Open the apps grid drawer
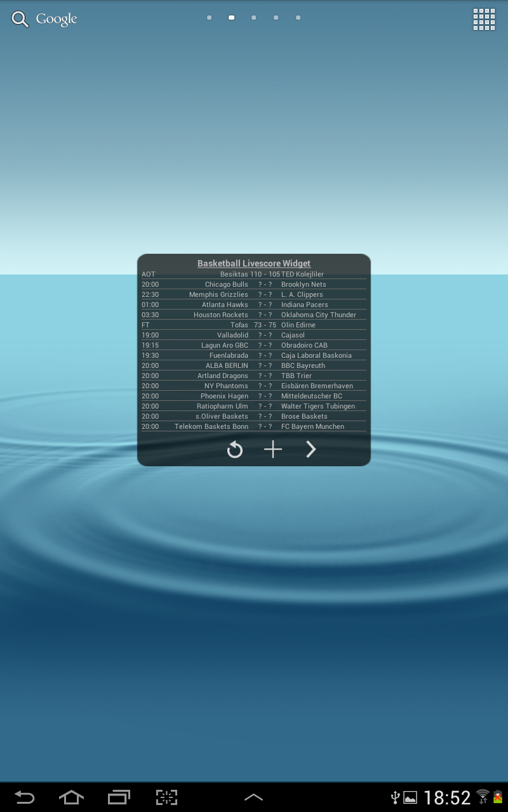This screenshot has height=812, width=508. pos(484,19)
